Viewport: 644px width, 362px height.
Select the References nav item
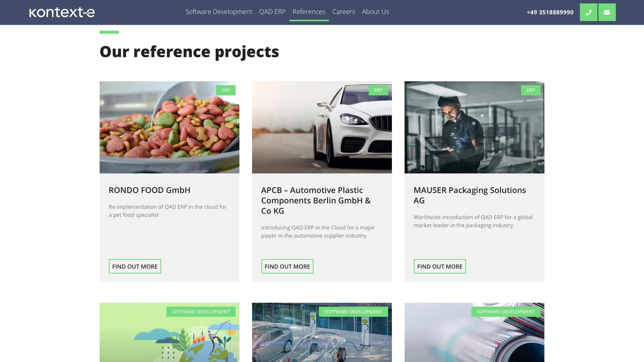309,12
